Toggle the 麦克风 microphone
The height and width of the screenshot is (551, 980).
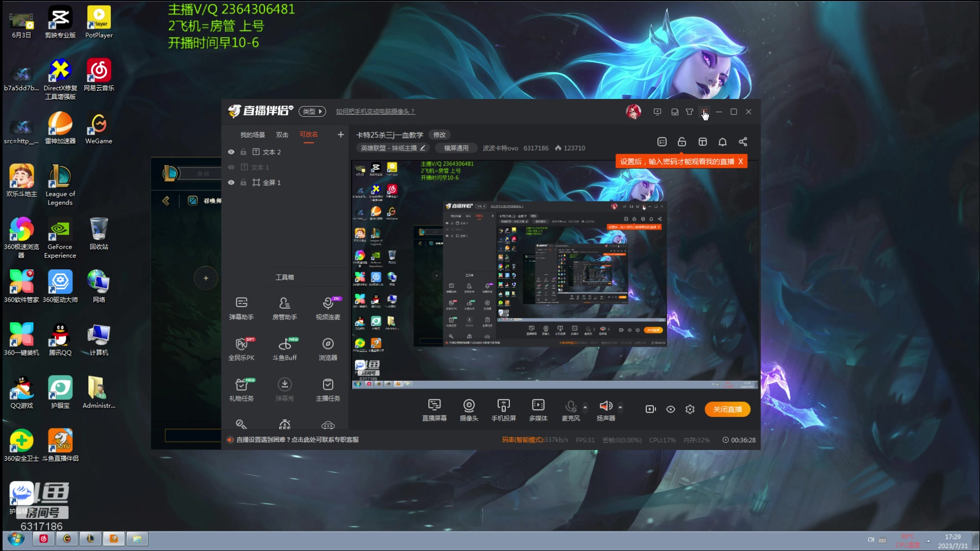coord(571,410)
